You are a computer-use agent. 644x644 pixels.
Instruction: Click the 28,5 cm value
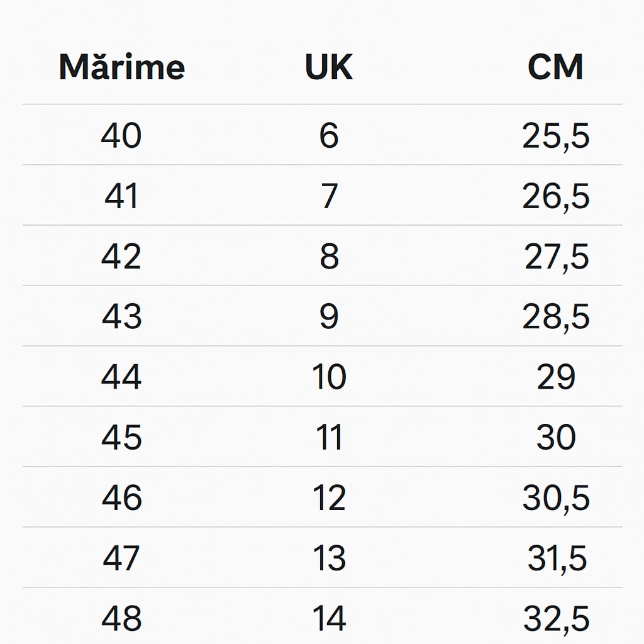(x=555, y=317)
